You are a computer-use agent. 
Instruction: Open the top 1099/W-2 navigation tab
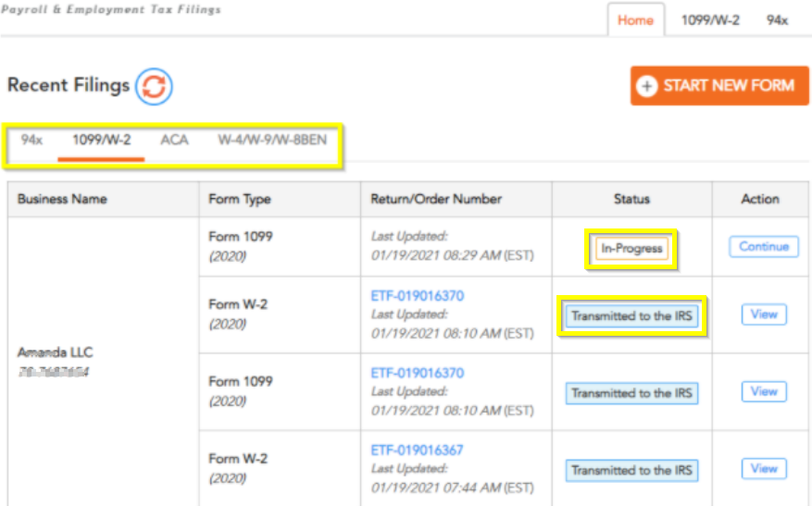click(x=710, y=20)
